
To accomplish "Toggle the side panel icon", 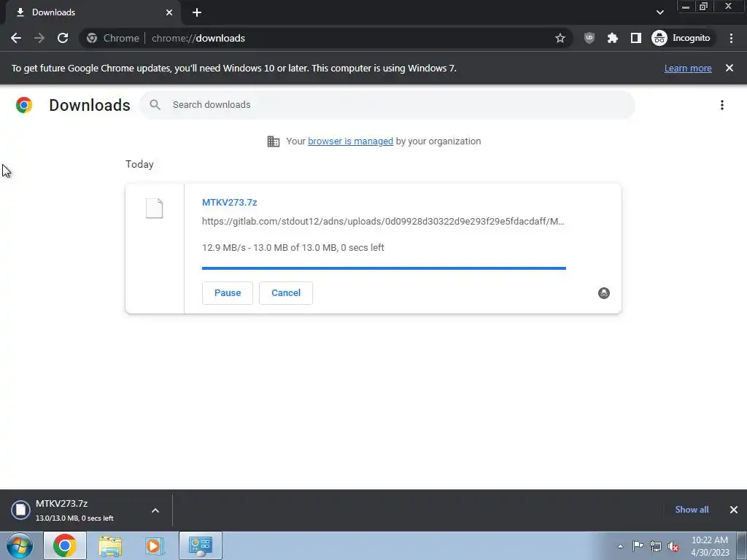I will [636, 38].
